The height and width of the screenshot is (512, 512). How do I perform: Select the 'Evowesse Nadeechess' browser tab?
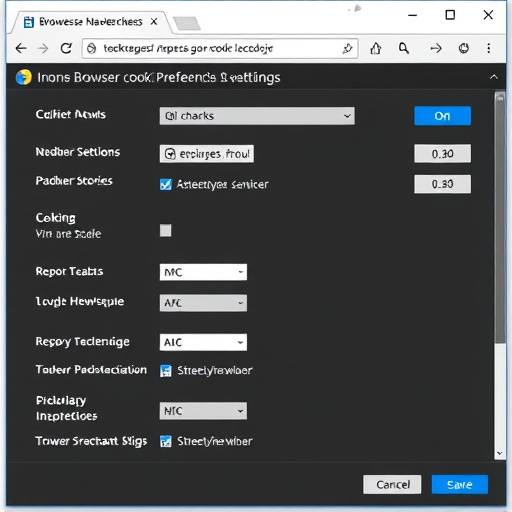(90, 22)
